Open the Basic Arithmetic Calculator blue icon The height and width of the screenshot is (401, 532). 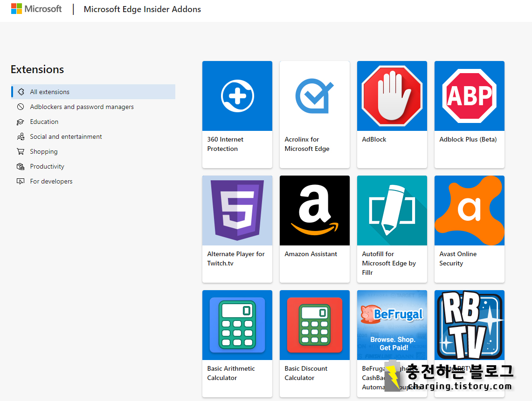tap(237, 325)
